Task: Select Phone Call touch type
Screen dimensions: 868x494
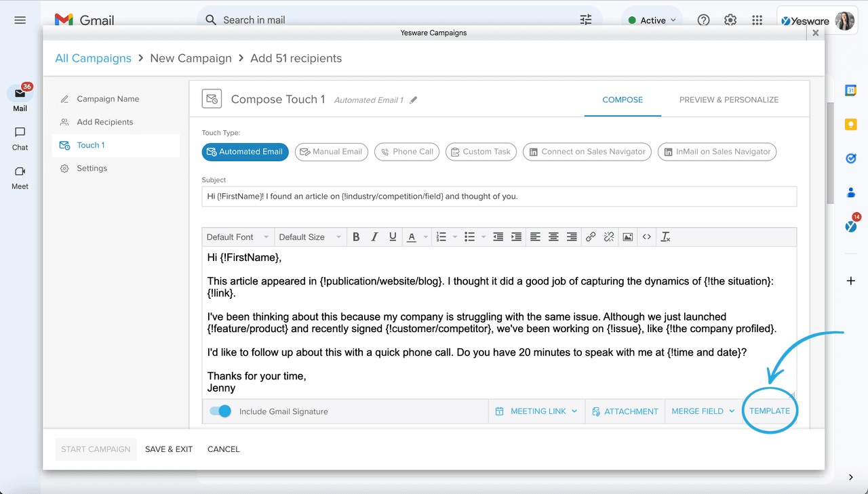Action: [406, 152]
